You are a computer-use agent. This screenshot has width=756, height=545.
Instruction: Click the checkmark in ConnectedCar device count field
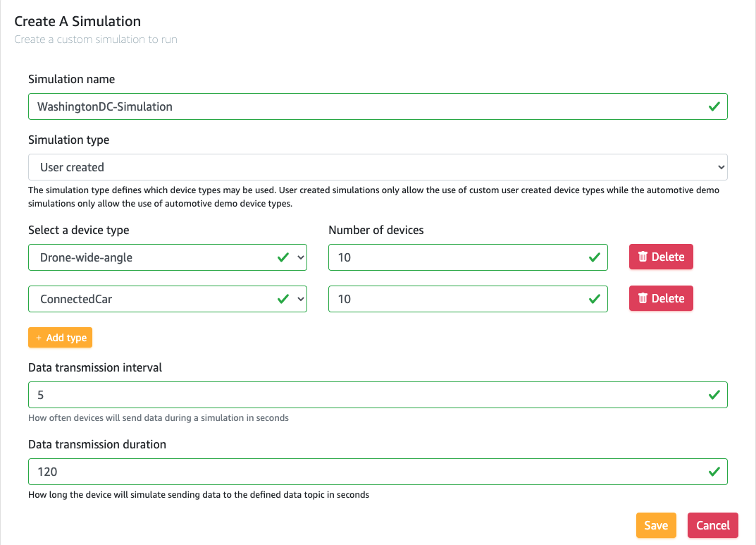[x=593, y=298]
